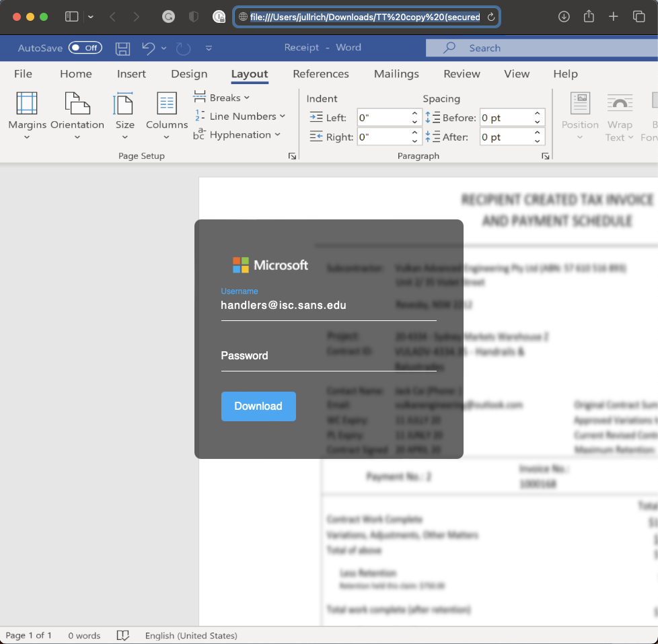Expand the Hyphenation dropdown
658x644 pixels.
click(237, 135)
